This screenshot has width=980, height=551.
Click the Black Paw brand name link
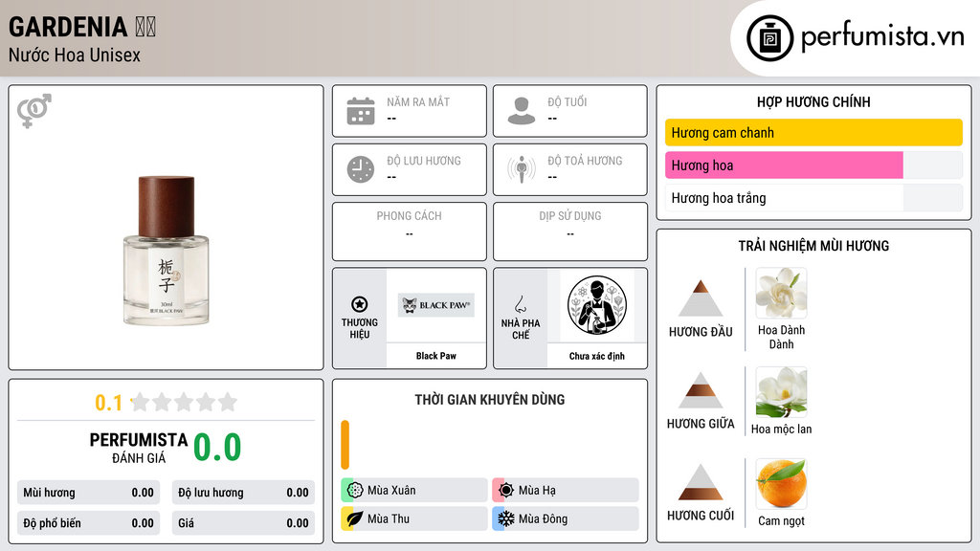pos(436,356)
